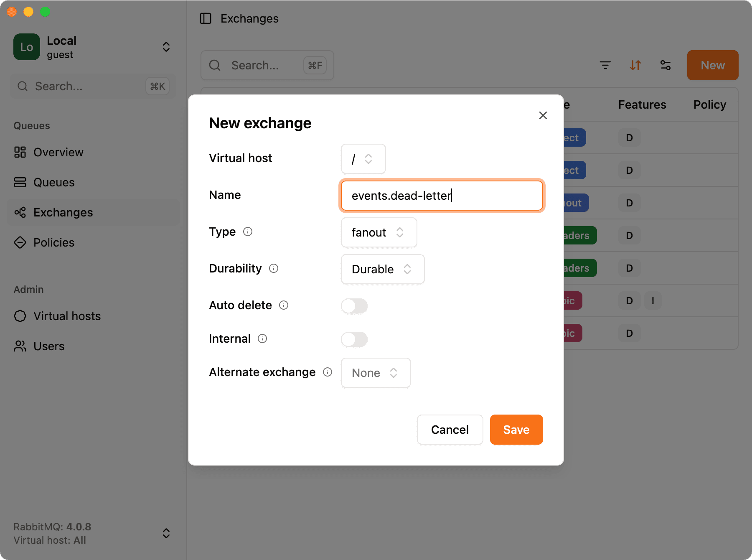
Task: Save the new exchange
Action: pyautogui.click(x=516, y=430)
